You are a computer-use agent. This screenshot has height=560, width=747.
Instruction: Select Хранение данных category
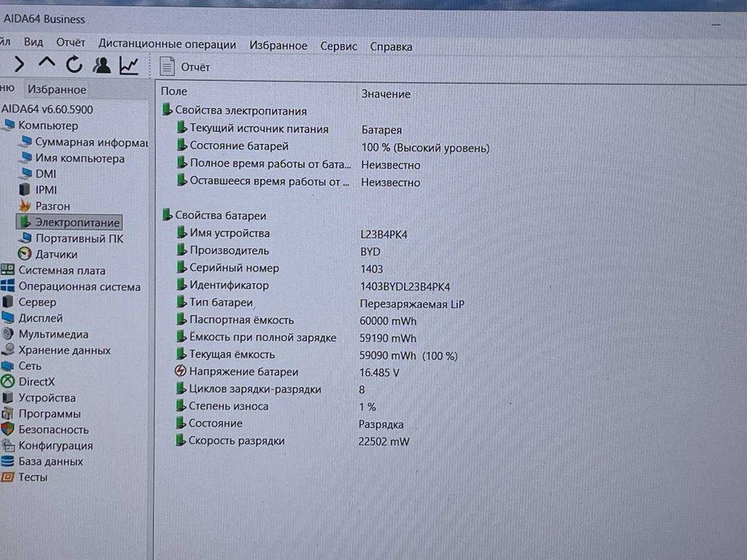tap(56, 350)
